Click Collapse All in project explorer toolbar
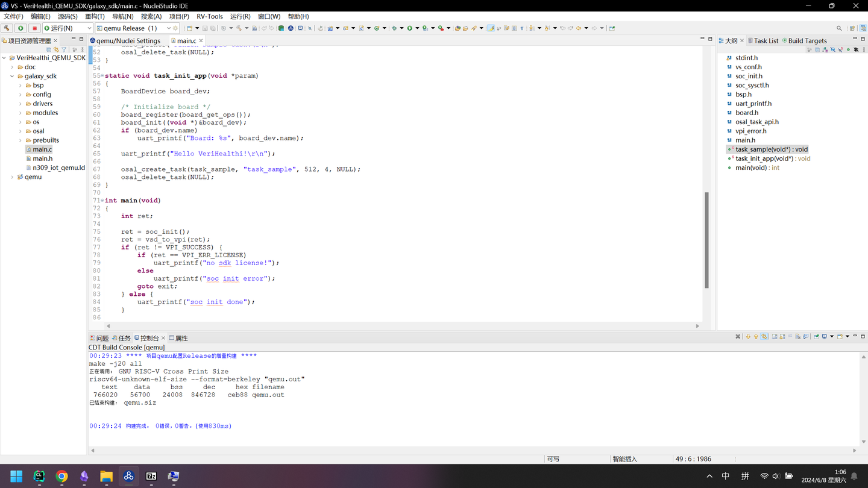Viewport: 868px width, 488px height. click(x=49, y=49)
